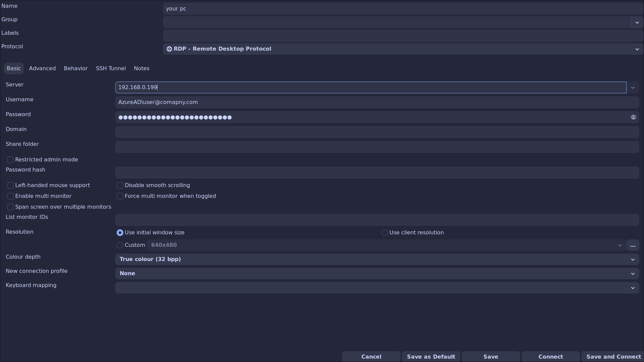Open the 640x480 custom resolution dropdown
This screenshot has height=362, width=644.
386,245
